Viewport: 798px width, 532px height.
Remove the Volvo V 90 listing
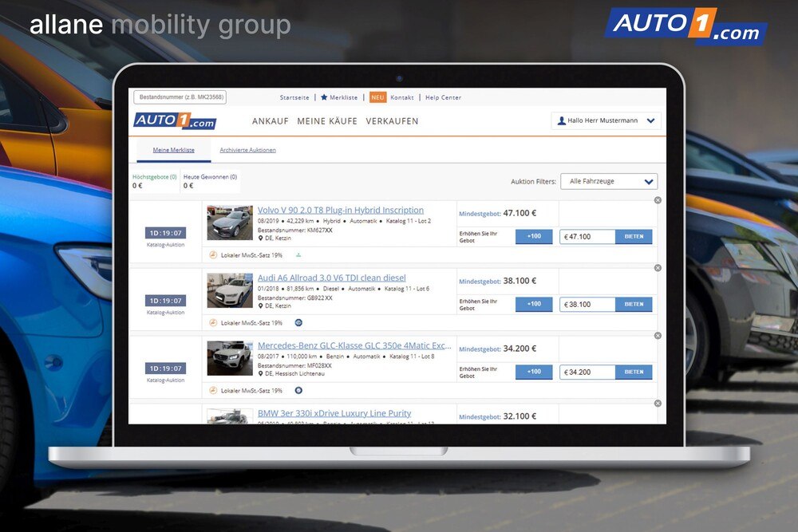[x=658, y=200]
